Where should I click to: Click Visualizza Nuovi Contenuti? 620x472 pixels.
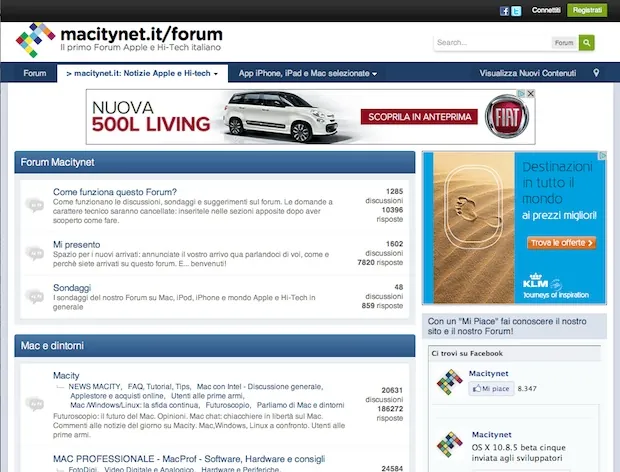(x=527, y=73)
